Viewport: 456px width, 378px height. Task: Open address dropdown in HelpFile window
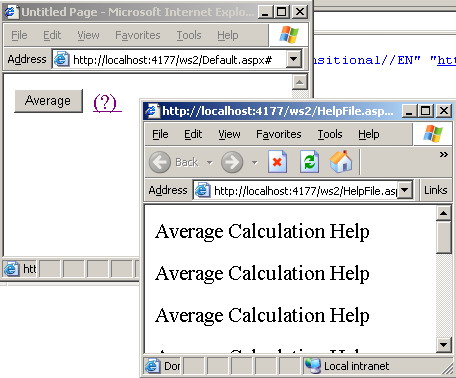[405, 190]
